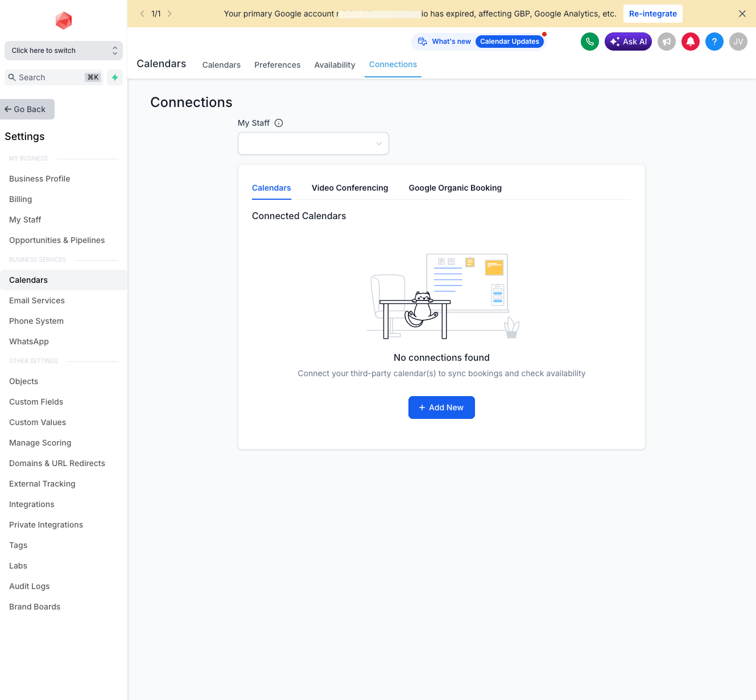Click the What's new calendar icon

423,42
